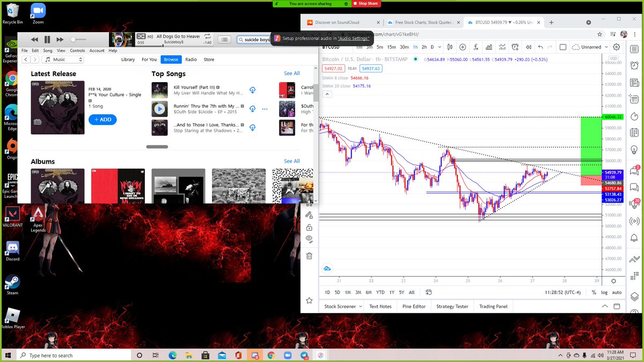The width and height of the screenshot is (644, 362).
Task: Start bar replay mode
Action: 529,47
